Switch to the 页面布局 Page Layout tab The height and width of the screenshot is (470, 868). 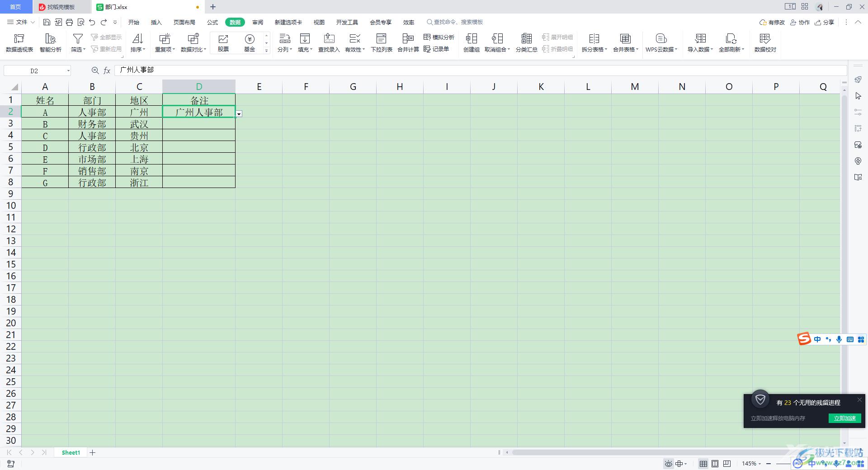coord(184,22)
